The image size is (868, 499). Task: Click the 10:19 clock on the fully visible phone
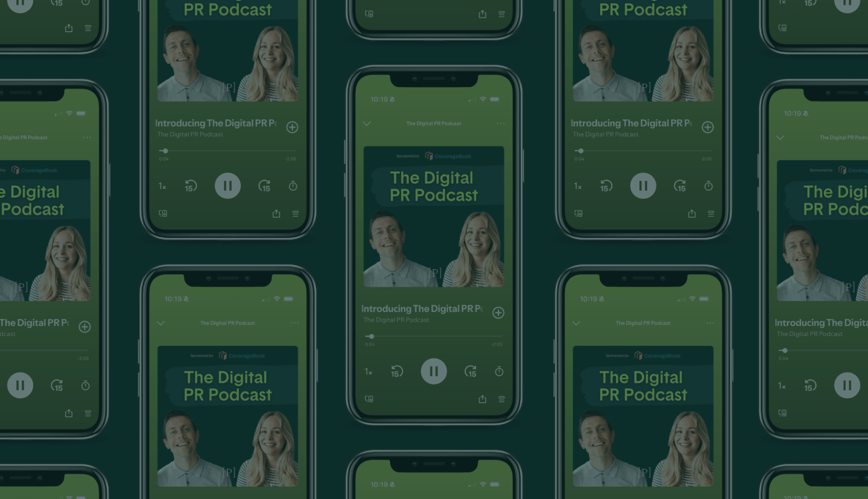tap(379, 99)
